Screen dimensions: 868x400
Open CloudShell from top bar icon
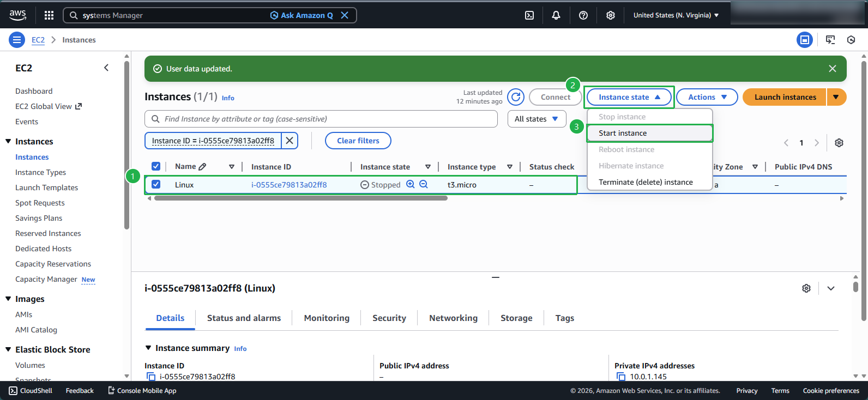(x=529, y=15)
